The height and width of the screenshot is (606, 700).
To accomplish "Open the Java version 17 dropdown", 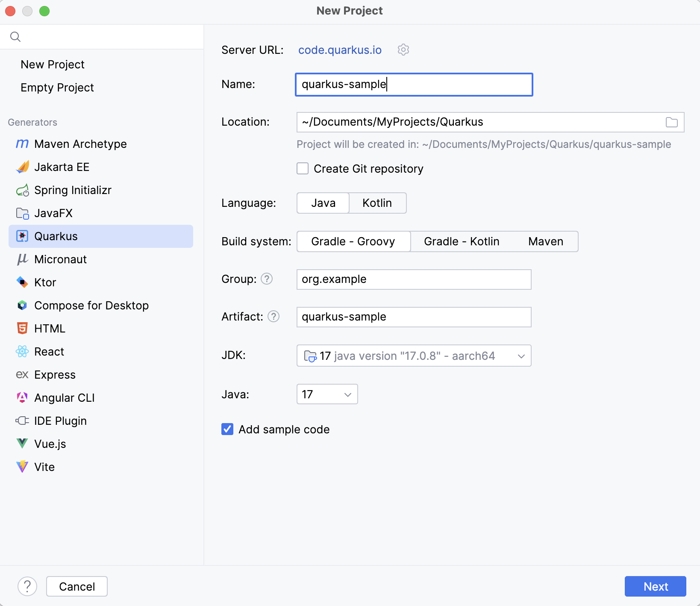I will coord(327,394).
